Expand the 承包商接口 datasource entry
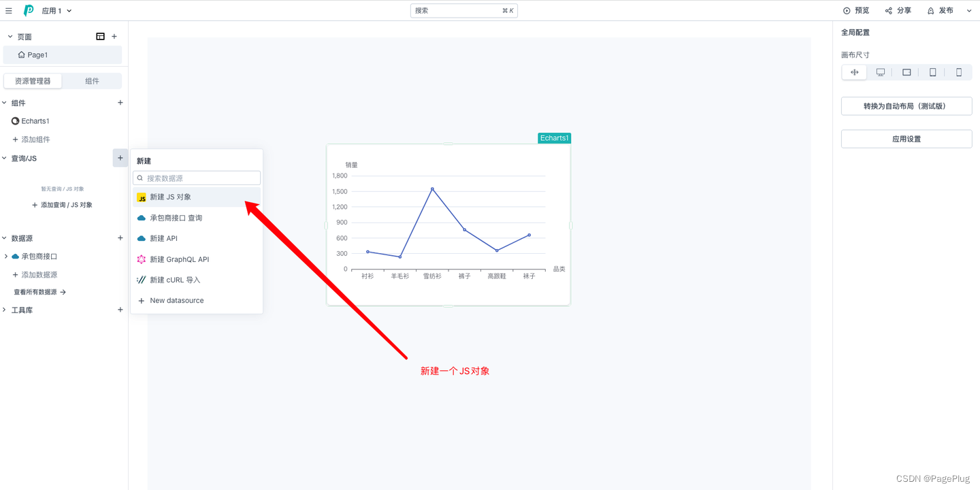Image resolution: width=980 pixels, height=490 pixels. pos(5,256)
